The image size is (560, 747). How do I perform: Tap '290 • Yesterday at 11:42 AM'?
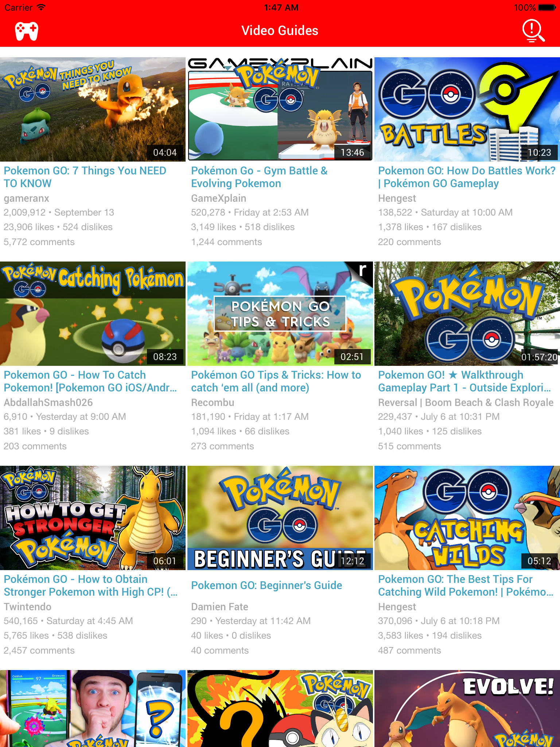pos(251,621)
